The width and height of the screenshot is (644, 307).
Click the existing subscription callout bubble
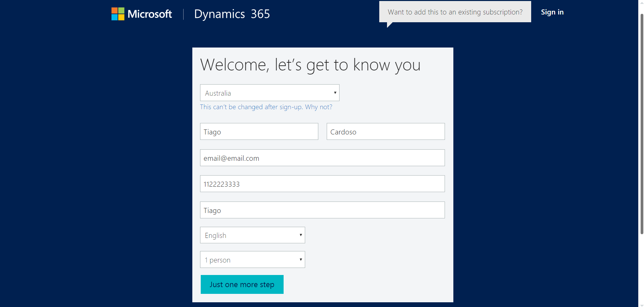pyautogui.click(x=455, y=12)
